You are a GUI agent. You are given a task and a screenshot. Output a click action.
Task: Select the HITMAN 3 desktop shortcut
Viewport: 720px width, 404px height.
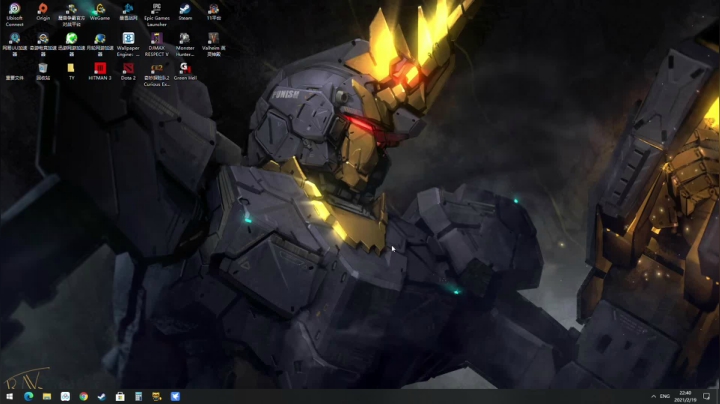point(100,71)
